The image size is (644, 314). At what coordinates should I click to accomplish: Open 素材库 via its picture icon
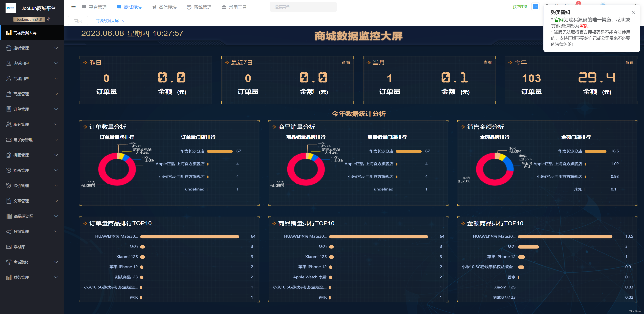point(9,247)
